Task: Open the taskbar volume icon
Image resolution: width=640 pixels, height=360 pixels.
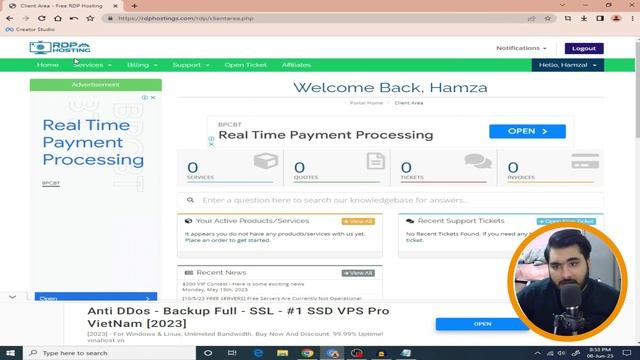Action: pos(562,353)
